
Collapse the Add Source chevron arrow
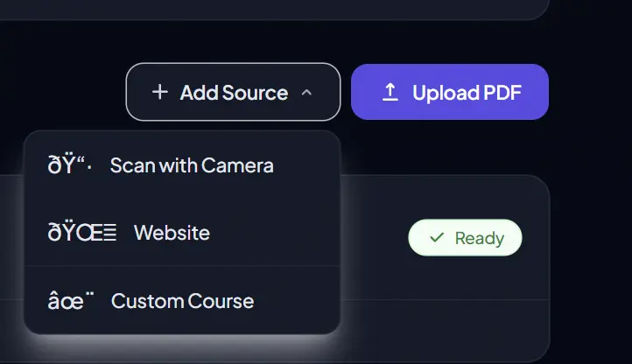click(306, 93)
